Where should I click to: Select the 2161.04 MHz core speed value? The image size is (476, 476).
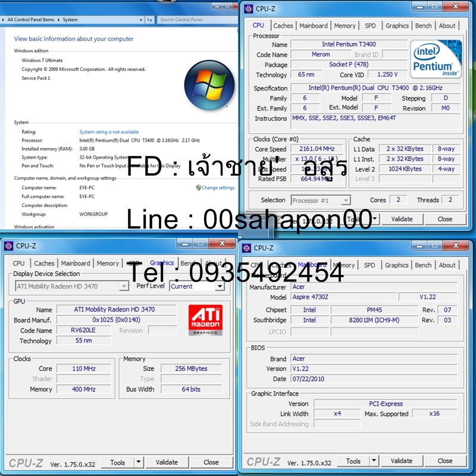(x=317, y=149)
